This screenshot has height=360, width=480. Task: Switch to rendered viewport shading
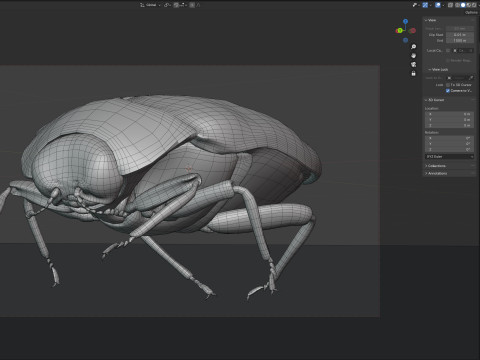[x=474, y=5]
